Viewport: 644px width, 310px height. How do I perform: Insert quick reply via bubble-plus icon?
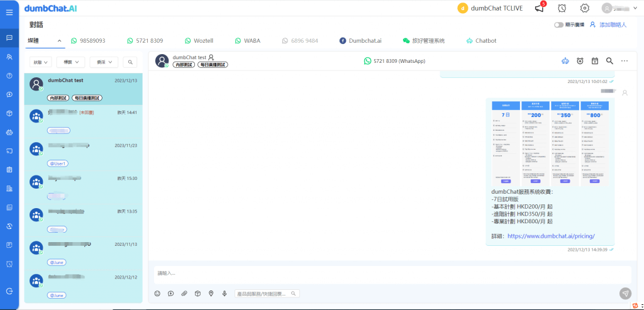tap(171, 294)
